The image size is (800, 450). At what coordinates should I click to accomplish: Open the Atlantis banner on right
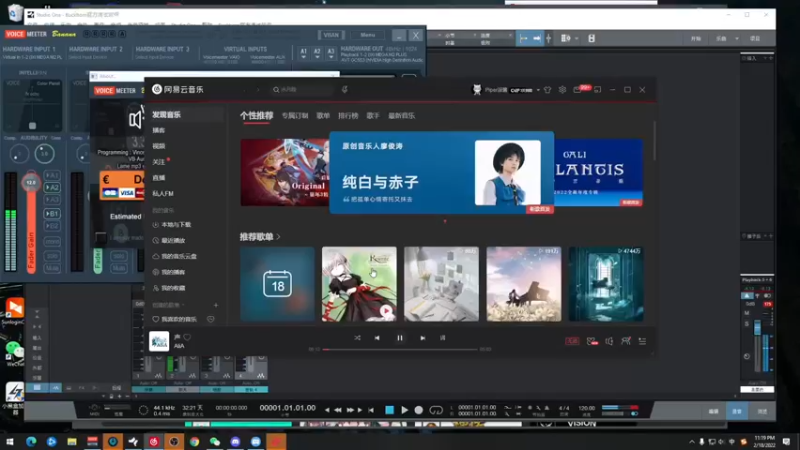pos(598,172)
